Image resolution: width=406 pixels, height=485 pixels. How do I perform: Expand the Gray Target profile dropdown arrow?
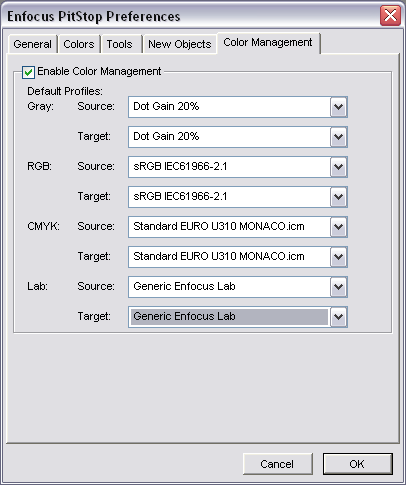pyautogui.click(x=339, y=137)
